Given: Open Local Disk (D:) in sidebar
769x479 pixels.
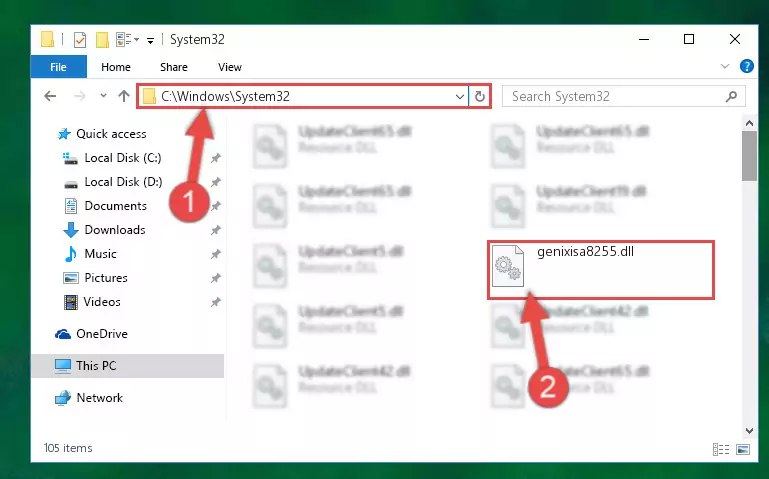Looking at the screenshot, I should 123,182.
